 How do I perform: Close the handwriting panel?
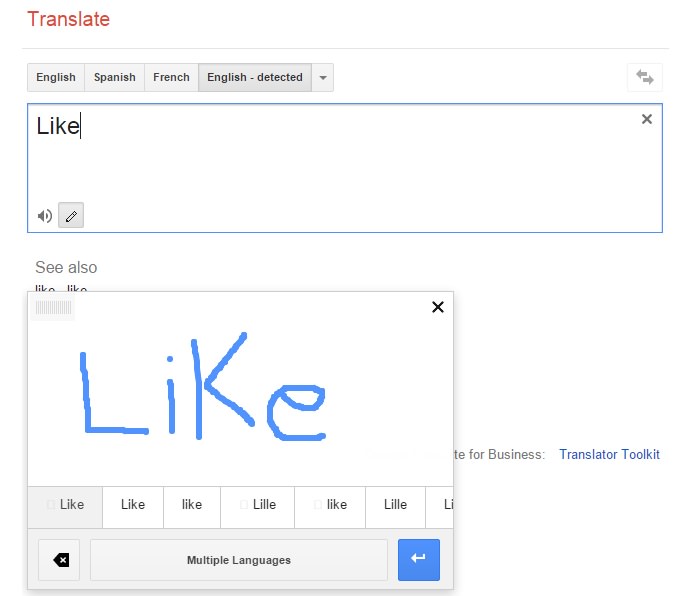pos(437,307)
